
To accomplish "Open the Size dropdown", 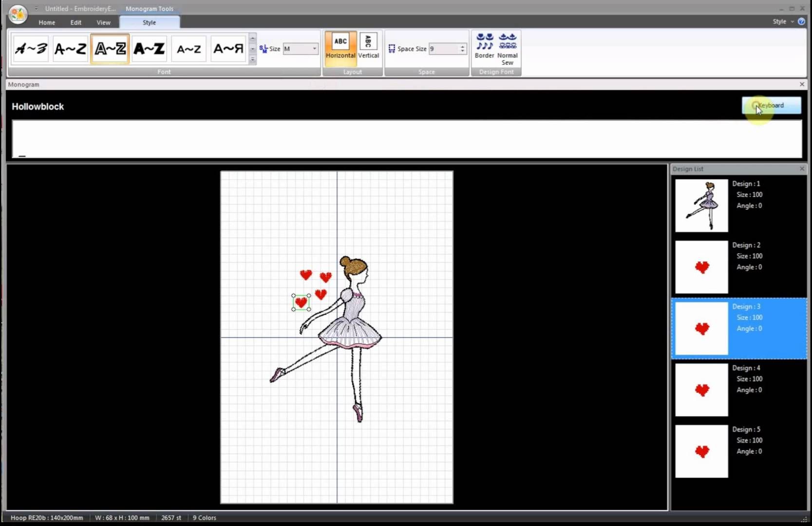I will point(315,49).
